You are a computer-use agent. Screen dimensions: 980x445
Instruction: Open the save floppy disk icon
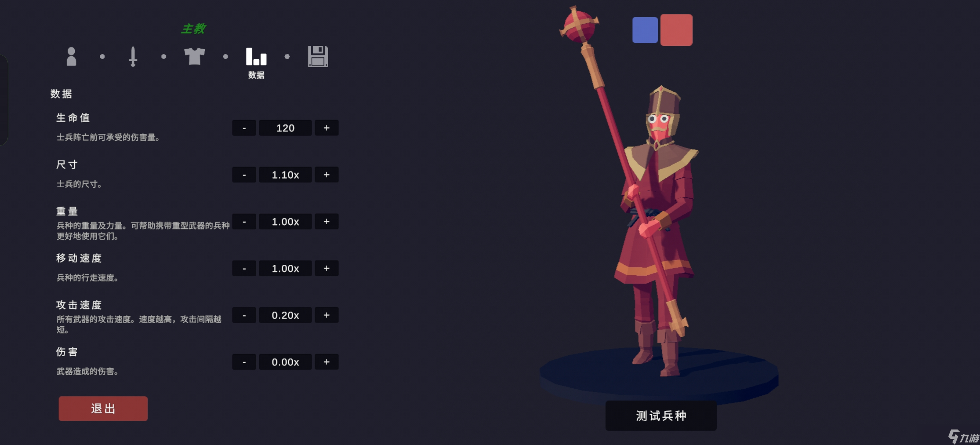pos(318,57)
